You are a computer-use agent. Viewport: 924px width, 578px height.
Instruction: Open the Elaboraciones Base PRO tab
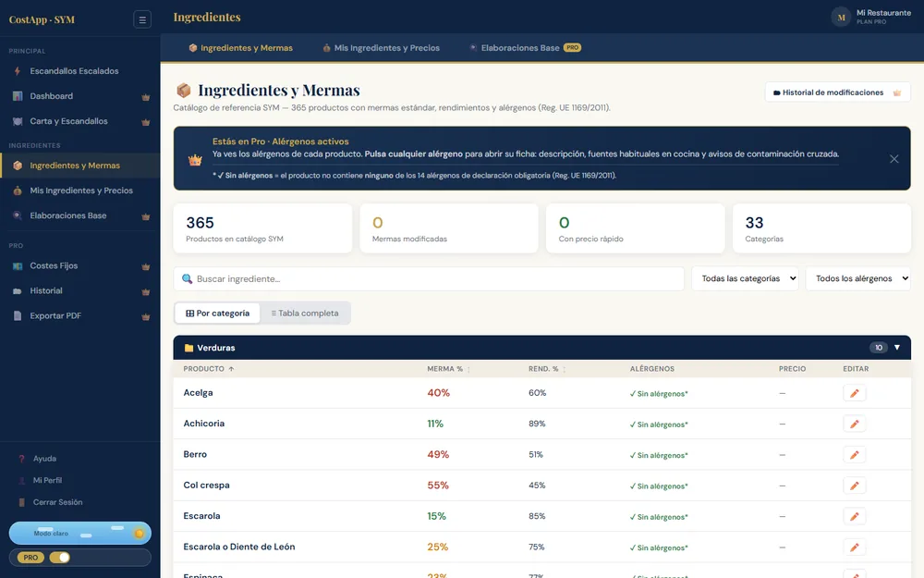525,48
